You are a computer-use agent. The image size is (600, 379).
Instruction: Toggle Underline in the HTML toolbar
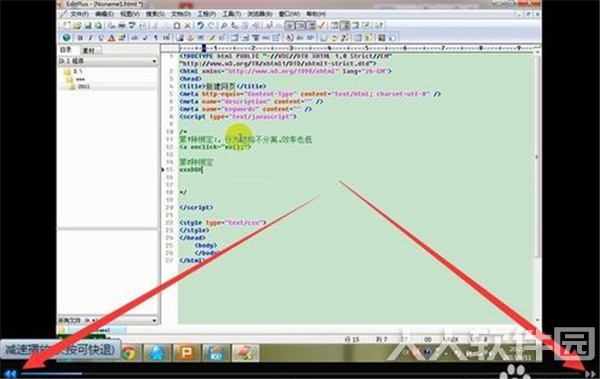tap(101, 38)
